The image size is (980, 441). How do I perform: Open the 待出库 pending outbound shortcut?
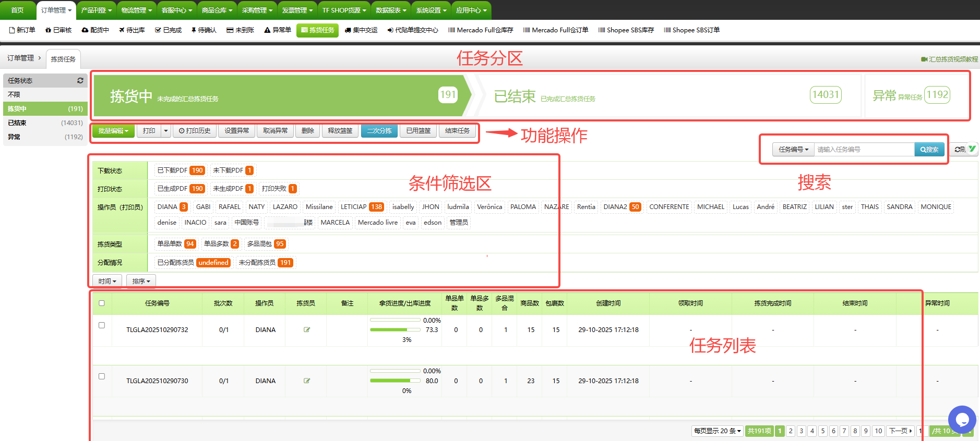132,30
